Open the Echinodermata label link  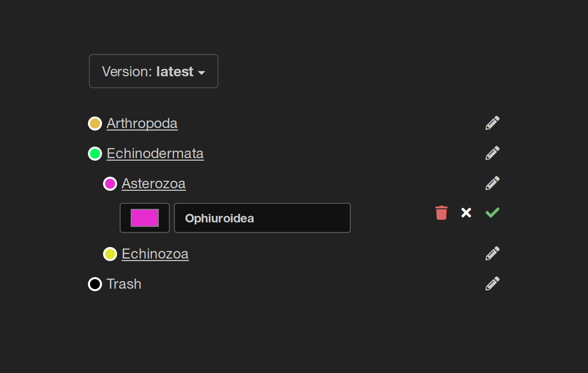(x=155, y=154)
